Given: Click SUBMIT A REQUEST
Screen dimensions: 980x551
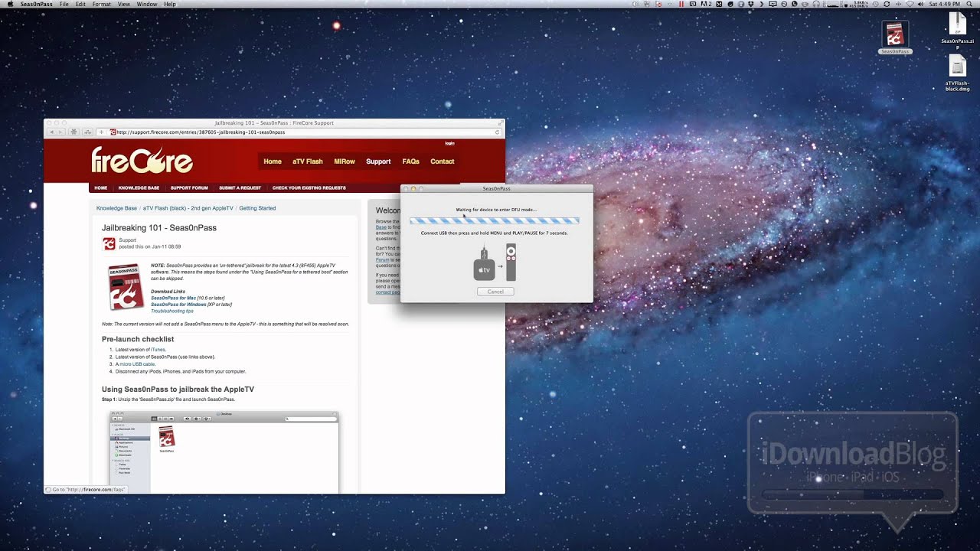Looking at the screenshot, I should pos(240,187).
